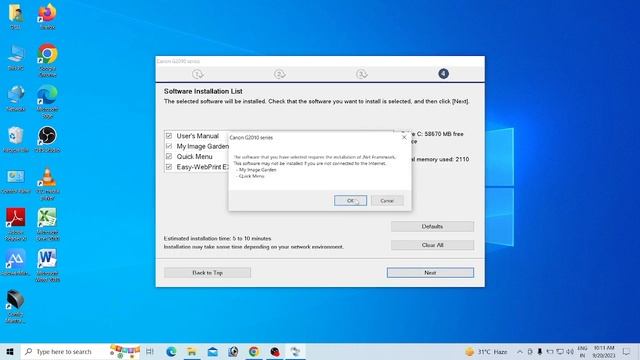The width and height of the screenshot is (640, 360).
Task: Open the taskbar clock and date
Action: [604, 351]
